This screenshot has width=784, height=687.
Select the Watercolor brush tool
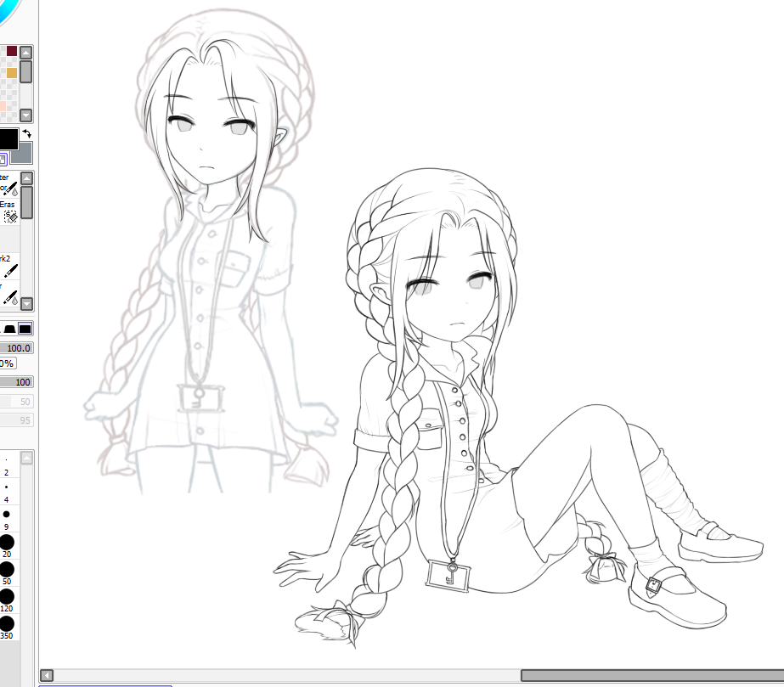[9, 184]
